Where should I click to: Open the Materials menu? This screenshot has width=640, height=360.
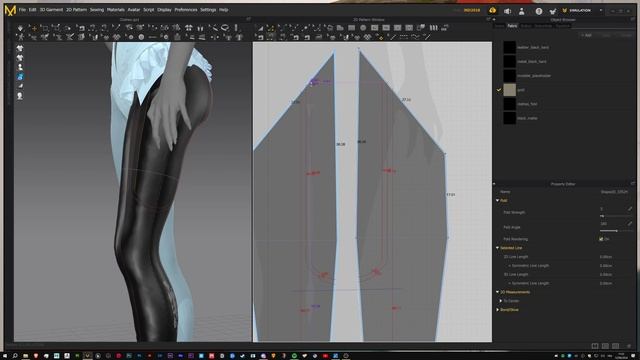[x=116, y=10]
